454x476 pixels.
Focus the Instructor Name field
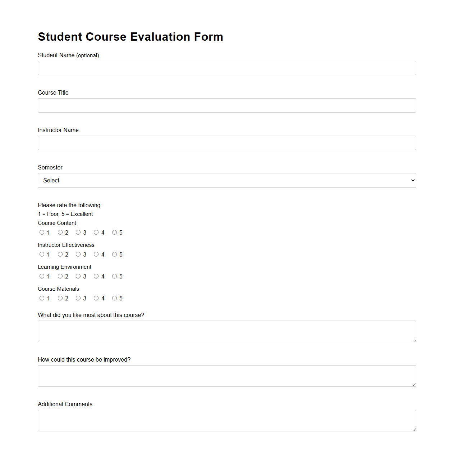226,142
